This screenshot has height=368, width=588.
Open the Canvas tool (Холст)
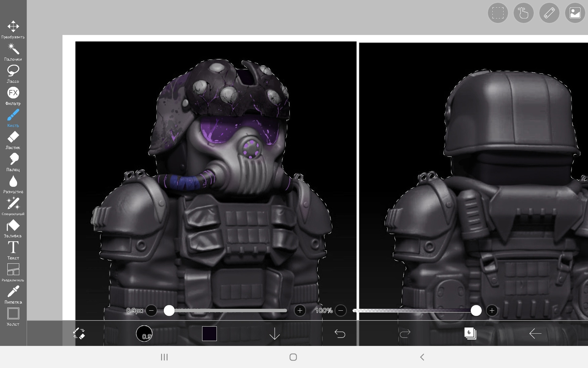point(13,317)
